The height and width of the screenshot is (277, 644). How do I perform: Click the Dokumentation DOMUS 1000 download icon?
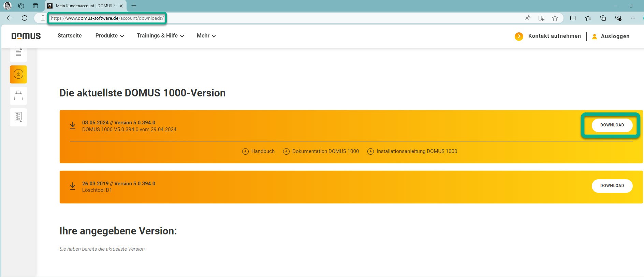(x=286, y=151)
